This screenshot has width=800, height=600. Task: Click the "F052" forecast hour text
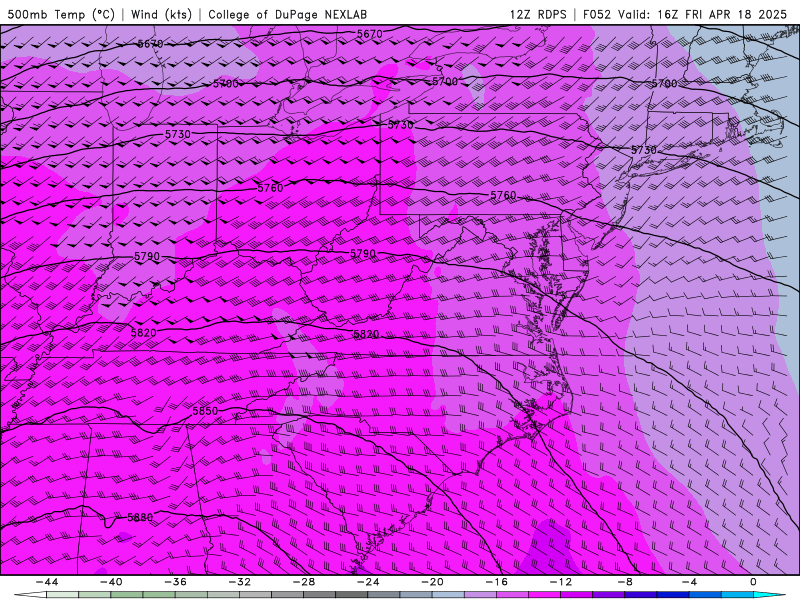tap(596, 14)
